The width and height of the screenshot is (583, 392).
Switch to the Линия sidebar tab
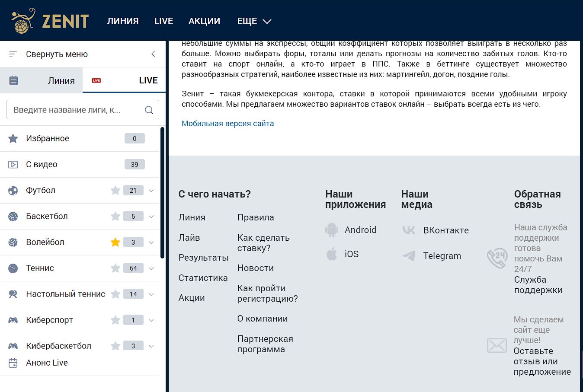click(x=42, y=80)
